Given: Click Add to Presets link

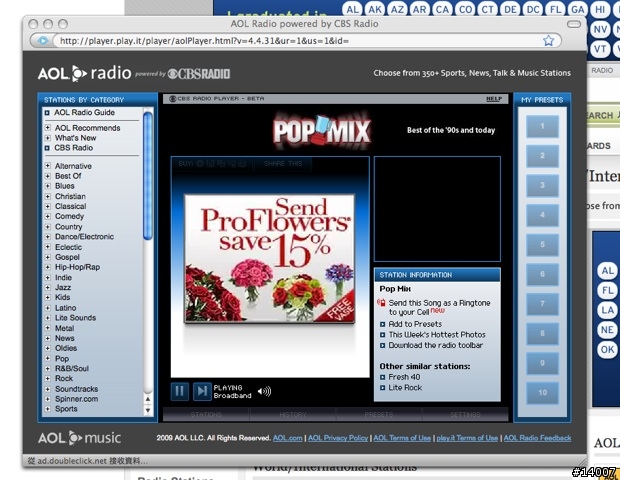Looking at the screenshot, I should click(x=415, y=324).
